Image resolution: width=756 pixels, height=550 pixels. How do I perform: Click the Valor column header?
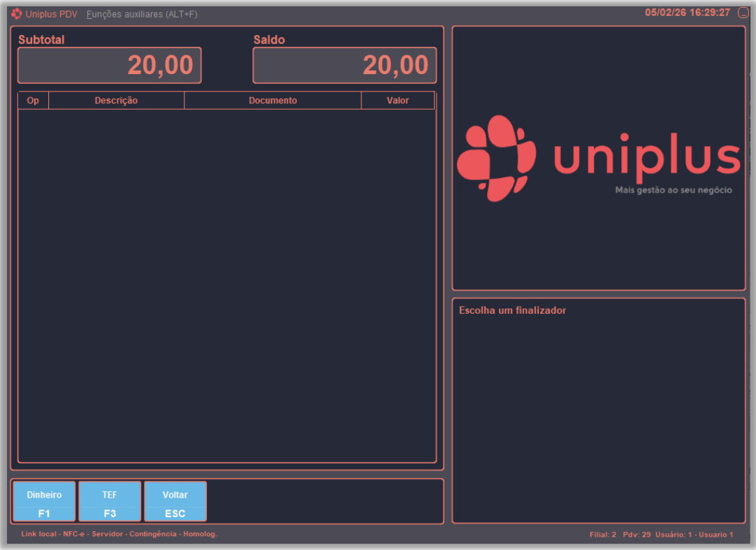[x=398, y=101]
